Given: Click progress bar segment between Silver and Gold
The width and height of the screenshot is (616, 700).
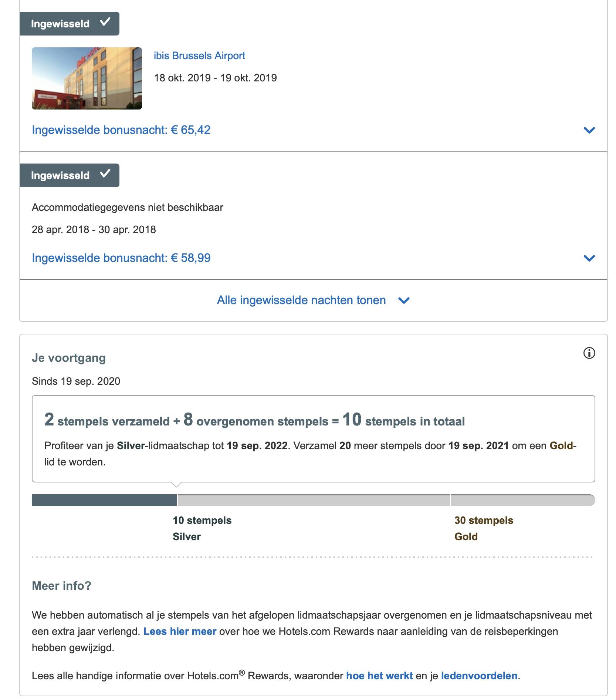Looking at the screenshot, I should (314, 500).
